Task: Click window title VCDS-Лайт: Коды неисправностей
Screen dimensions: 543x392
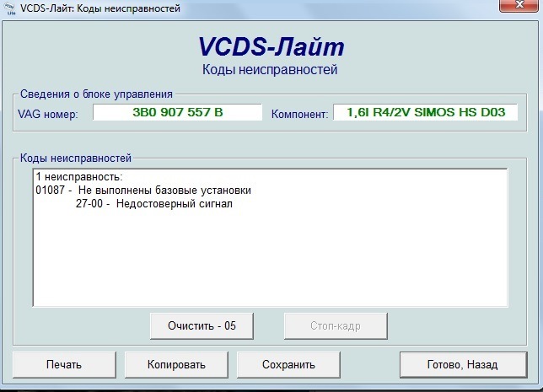Action: (100, 8)
